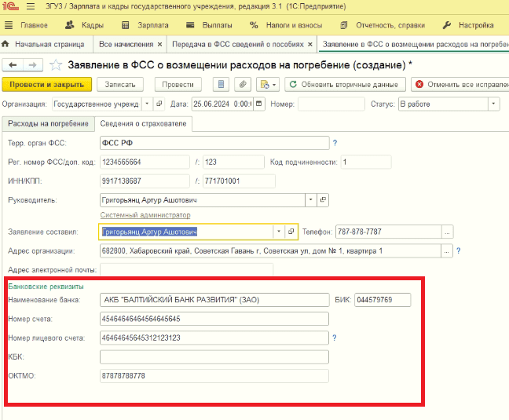Open the Зарплата menu section
Viewport: 509px width, 420px height.
pos(145,25)
